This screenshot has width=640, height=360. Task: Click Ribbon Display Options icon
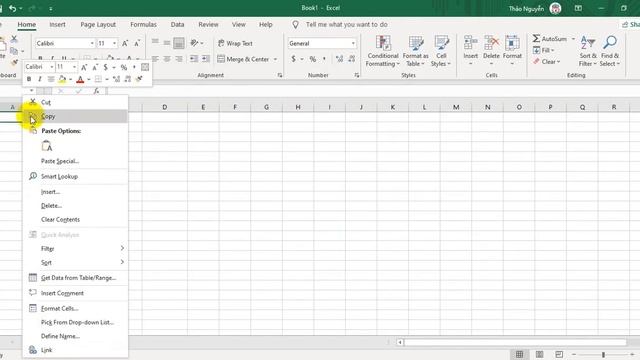578,8
